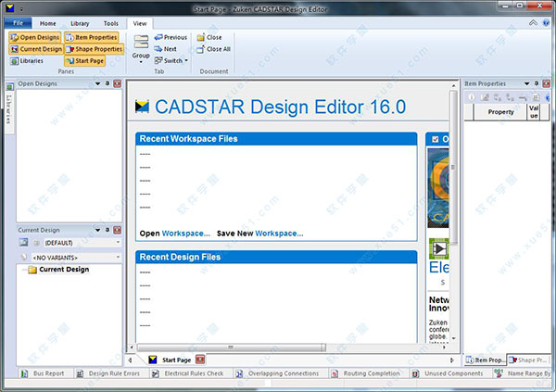Select the Current Design folder tree item
Viewport: 556px width, 392px height.
(x=59, y=270)
